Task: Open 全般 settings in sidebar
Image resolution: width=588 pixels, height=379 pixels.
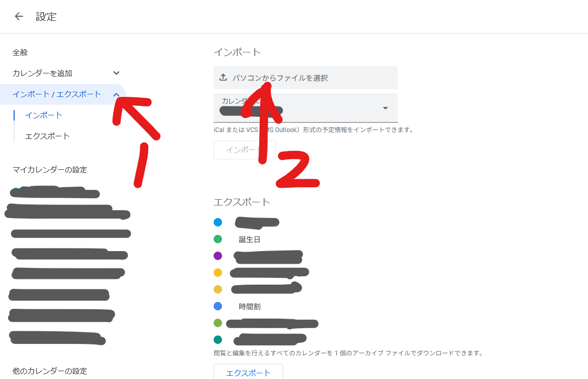Action: pos(20,52)
